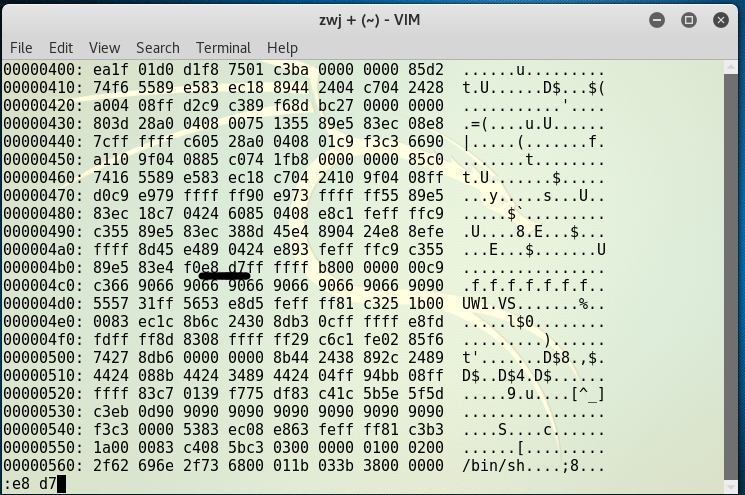Click the scrollbar down arrow
This screenshot has width=745, height=495.
pyautogui.click(x=731, y=486)
